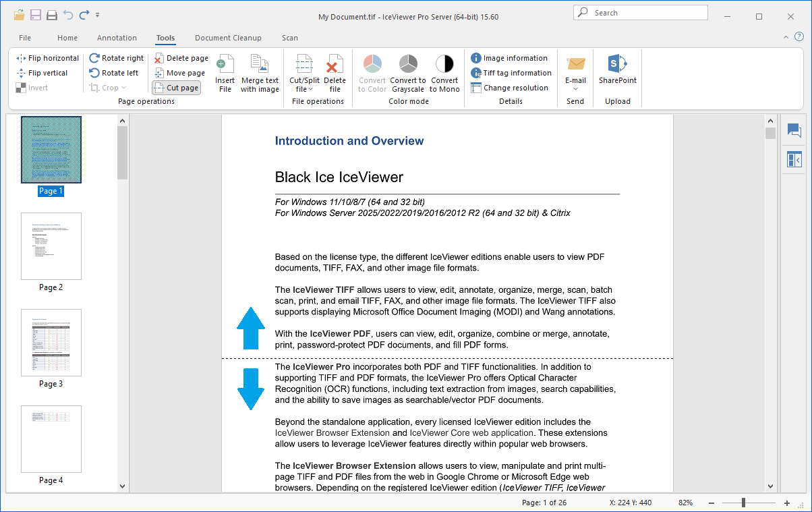
Task: Click thumbnail panel scroll up arrow
Action: [122, 121]
